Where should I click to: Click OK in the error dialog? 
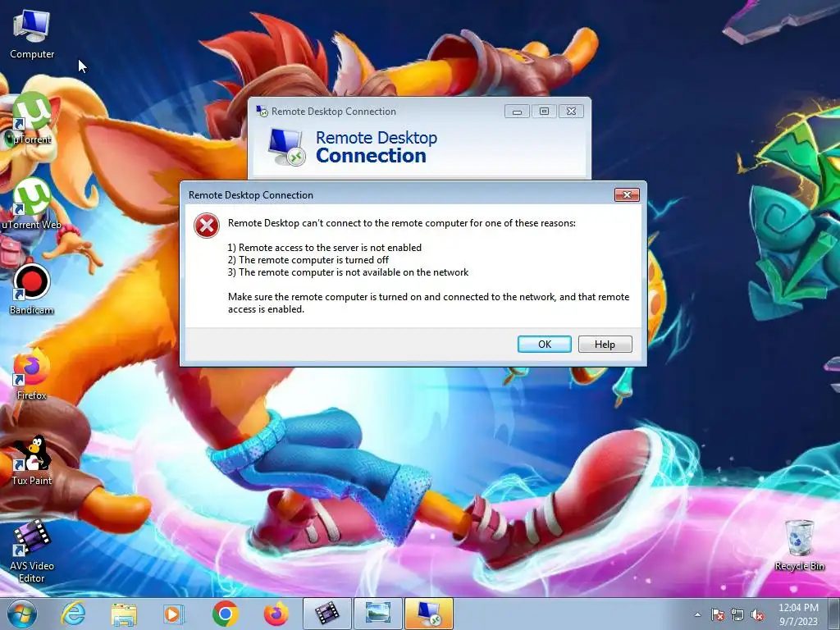(545, 344)
